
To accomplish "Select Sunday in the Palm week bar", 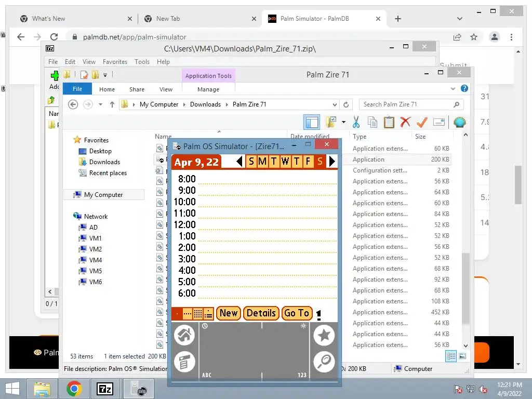I will click(251, 161).
